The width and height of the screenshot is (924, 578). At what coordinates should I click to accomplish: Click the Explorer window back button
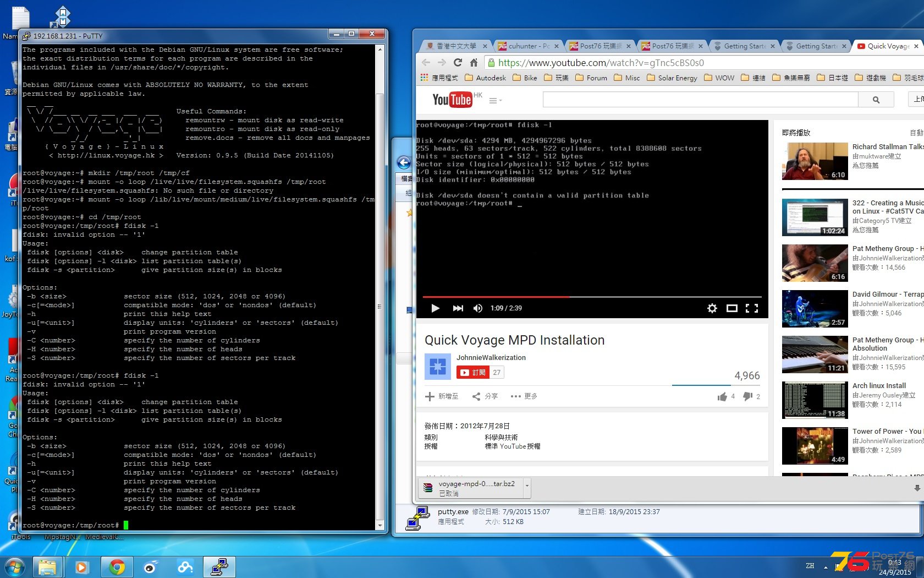coord(404,162)
